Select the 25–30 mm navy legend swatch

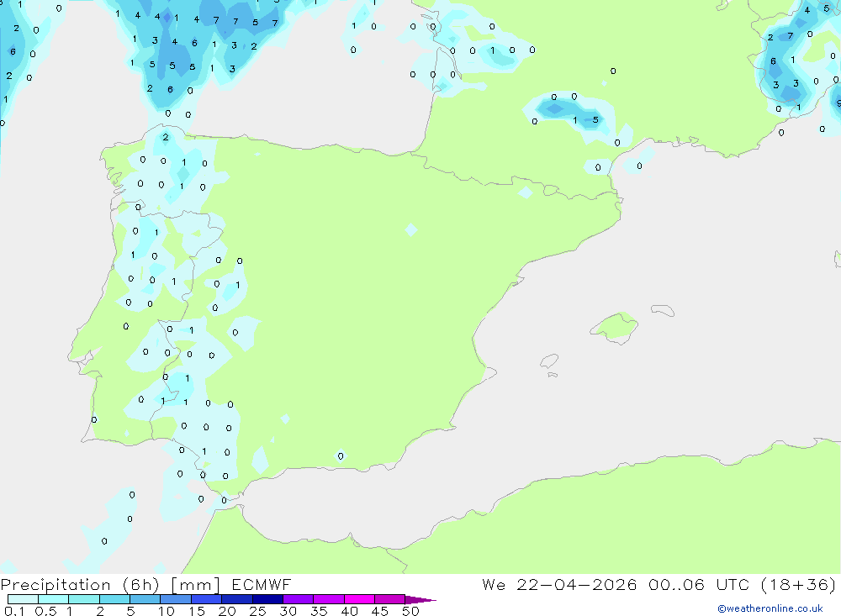click(267, 599)
